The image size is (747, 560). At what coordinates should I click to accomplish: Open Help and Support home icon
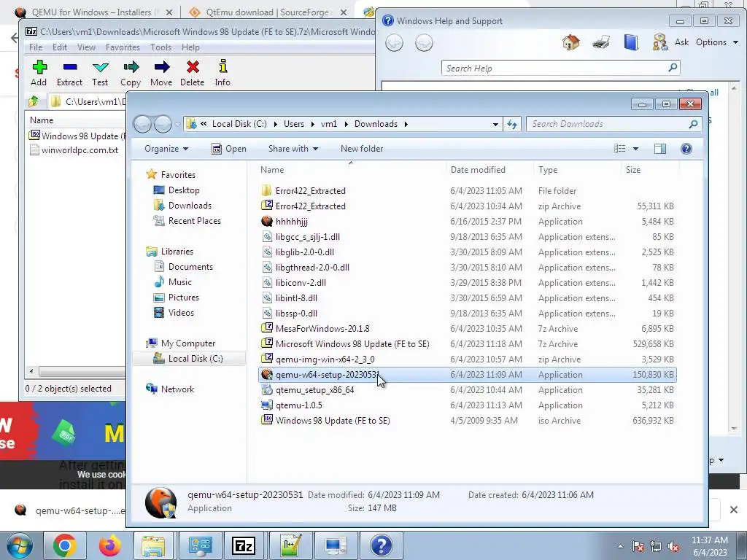coord(570,42)
